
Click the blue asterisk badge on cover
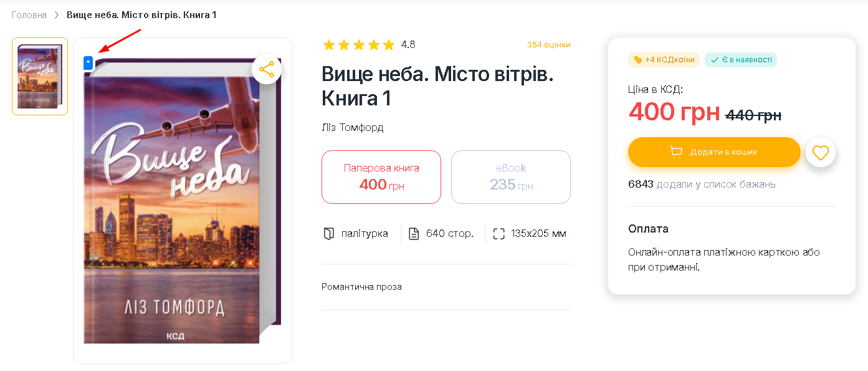pyautogui.click(x=88, y=62)
